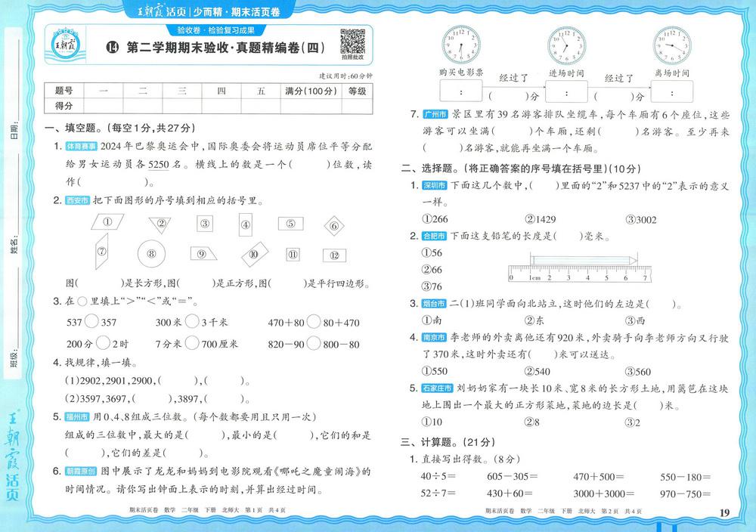Choose answer option ③560
The image size is (756, 532).
pyautogui.click(x=638, y=372)
